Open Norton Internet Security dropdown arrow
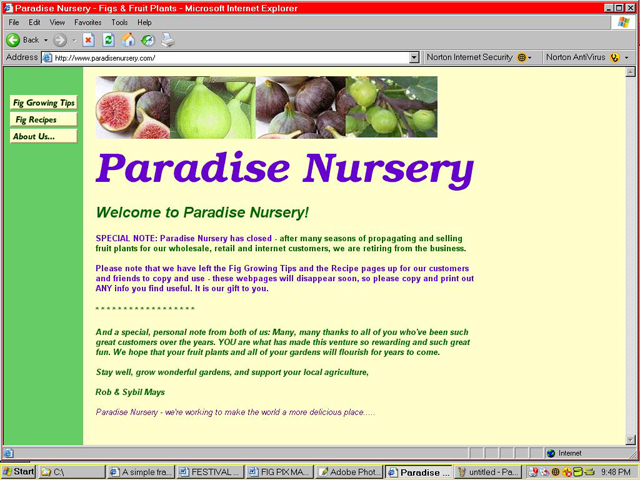This screenshot has width=640, height=480. coord(530,58)
